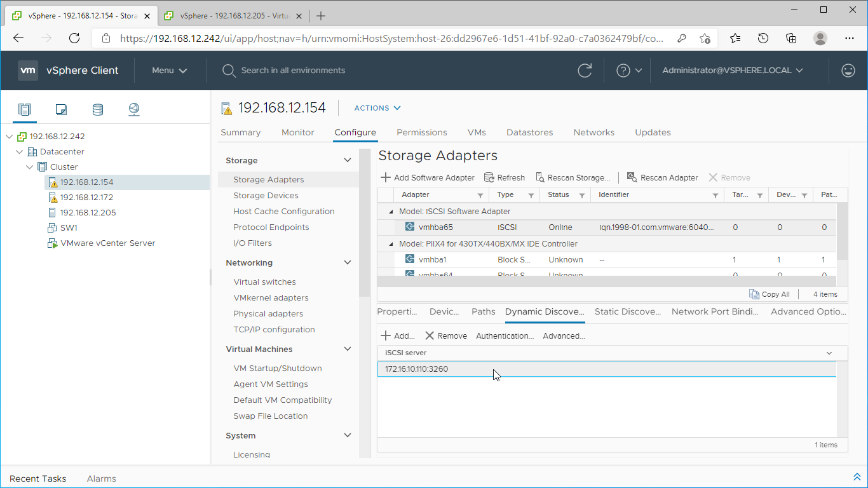Open the Hosts and Clusters inventory view

point(25,109)
